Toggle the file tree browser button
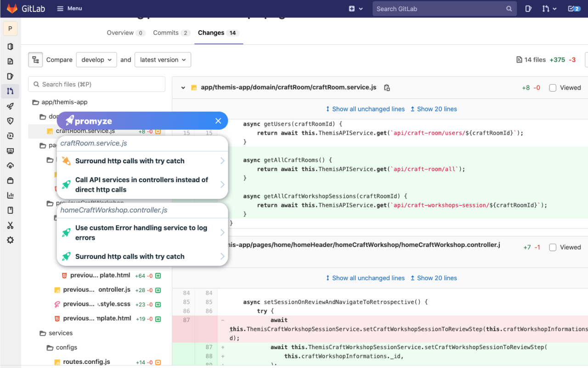Screen dimensions: 588x368 pyautogui.click(x=35, y=59)
